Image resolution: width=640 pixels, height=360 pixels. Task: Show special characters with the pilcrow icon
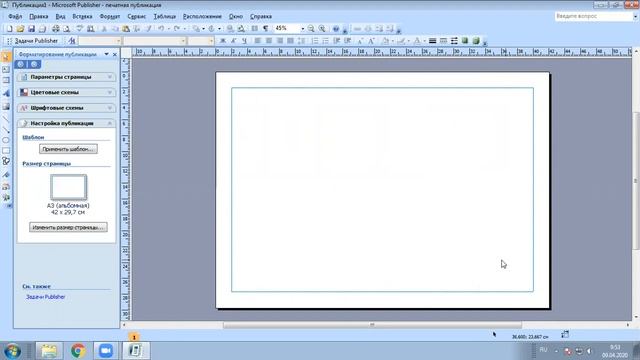coord(266,29)
